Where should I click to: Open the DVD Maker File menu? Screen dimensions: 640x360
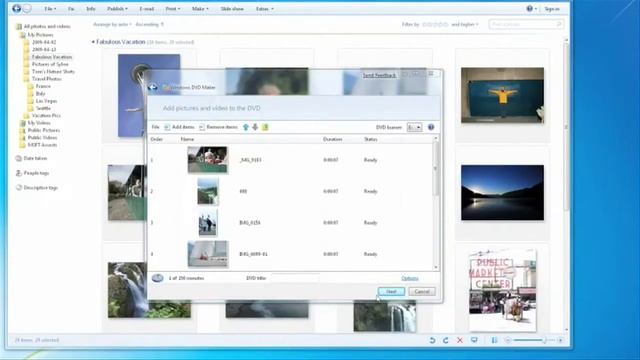155,127
